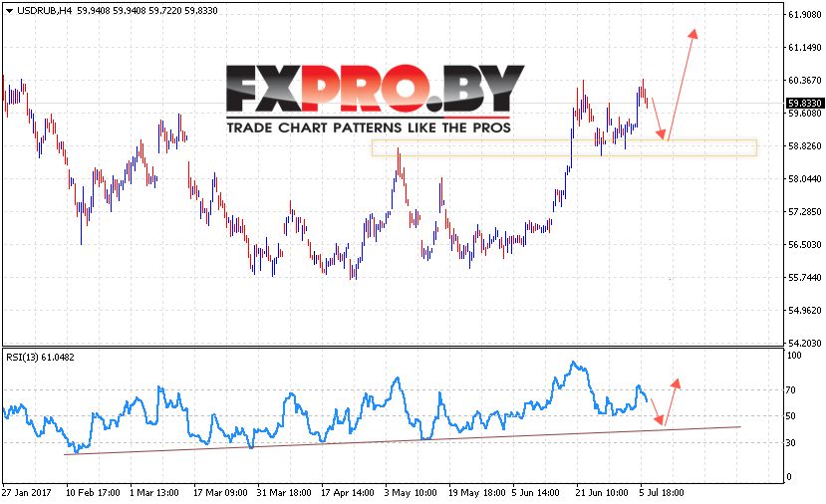Click the RSI 30 level scale label
This screenshot has height=504, width=826.
tap(791, 443)
